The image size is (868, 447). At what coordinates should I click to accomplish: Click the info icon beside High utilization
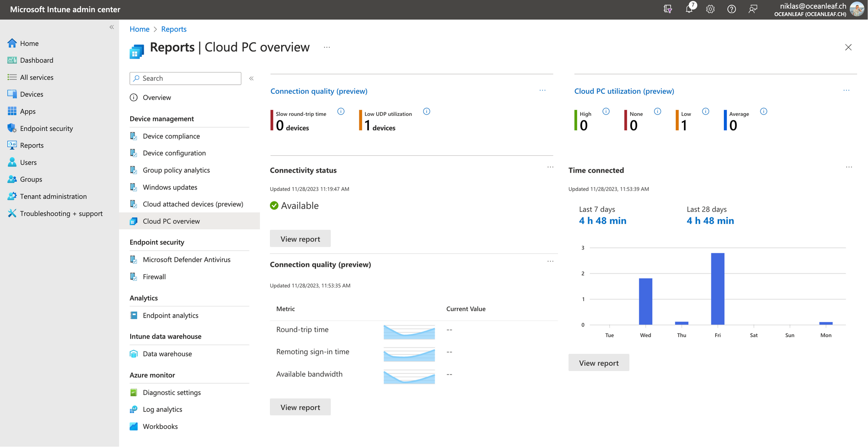(606, 112)
